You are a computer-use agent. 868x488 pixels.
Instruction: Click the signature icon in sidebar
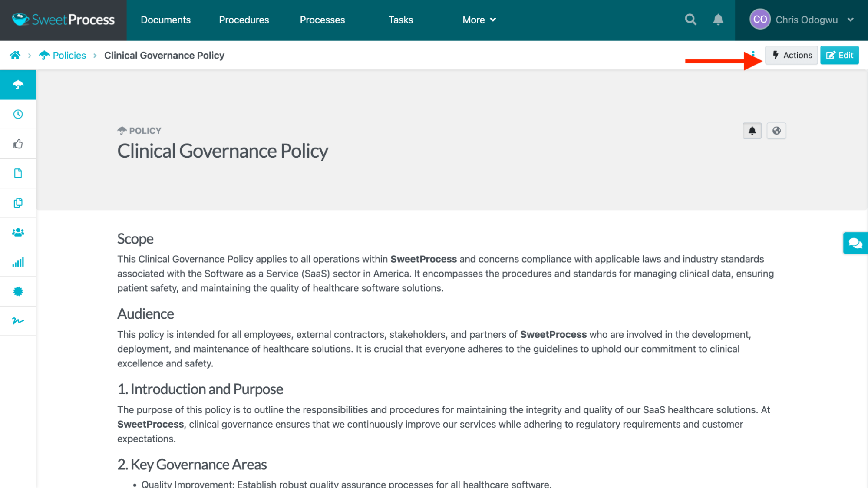18,321
